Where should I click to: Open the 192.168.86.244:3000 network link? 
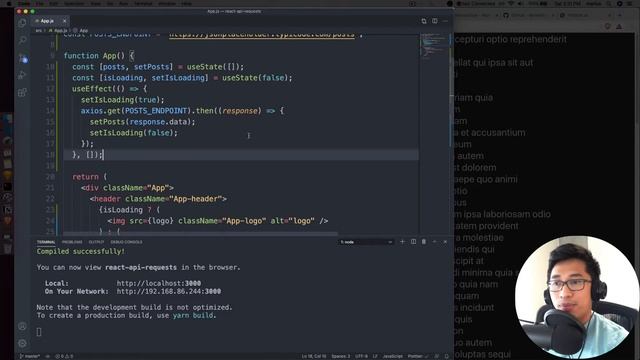[169, 291]
